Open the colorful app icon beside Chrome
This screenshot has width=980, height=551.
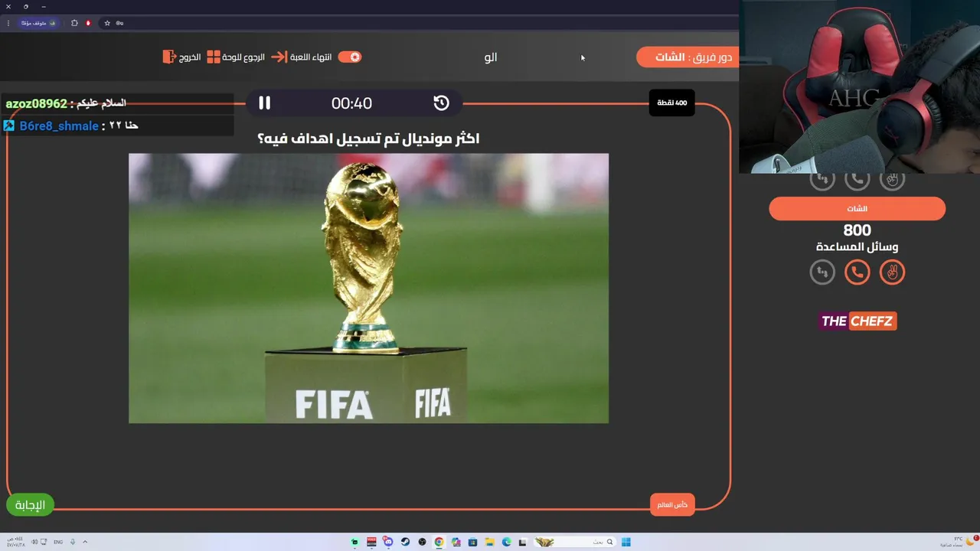click(x=456, y=542)
